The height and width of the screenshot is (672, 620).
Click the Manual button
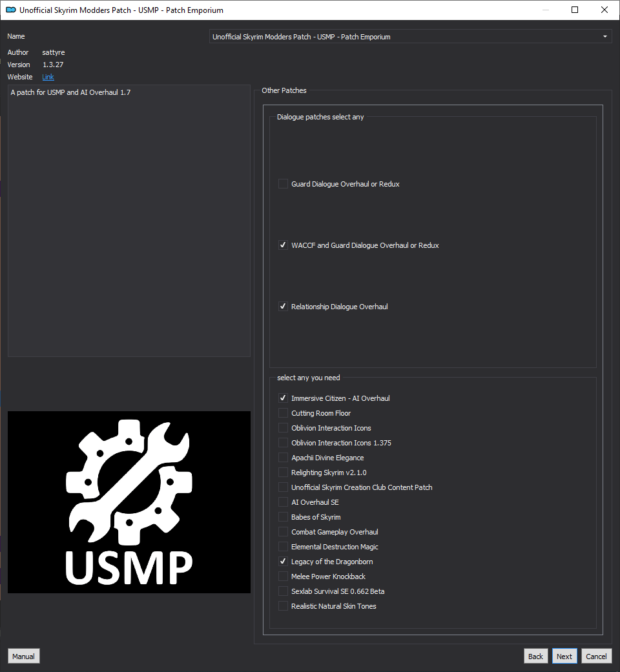click(x=24, y=656)
